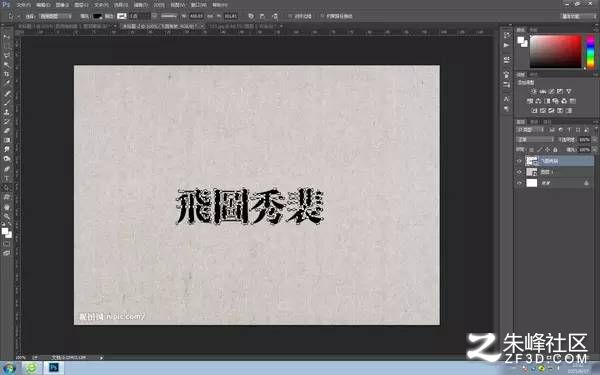Select the Move tool in the toolbox

tap(7, 37)
